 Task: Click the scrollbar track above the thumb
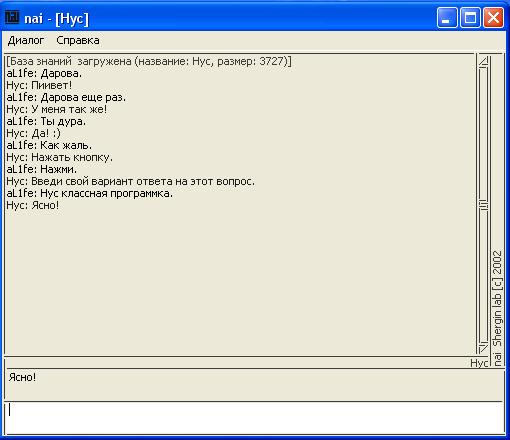pos(483,133)
